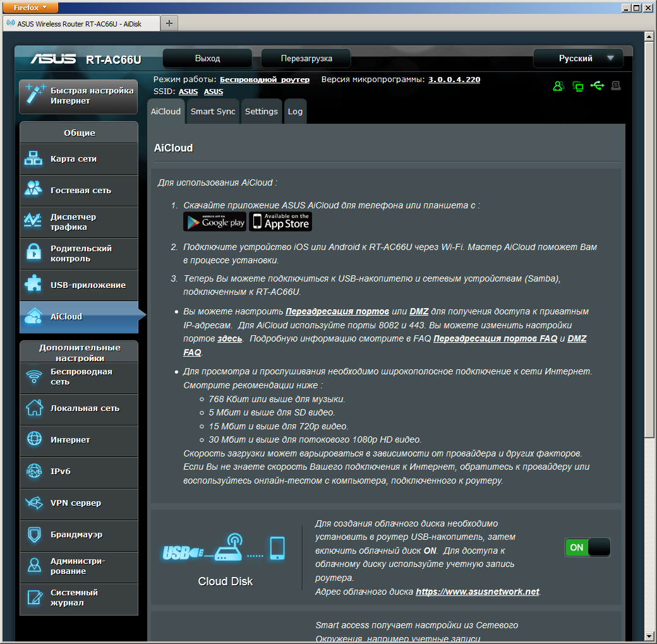Click the Брандмауэр shield icon
The width and height of the screenshot is (657, 644).
tap(34, 534)
